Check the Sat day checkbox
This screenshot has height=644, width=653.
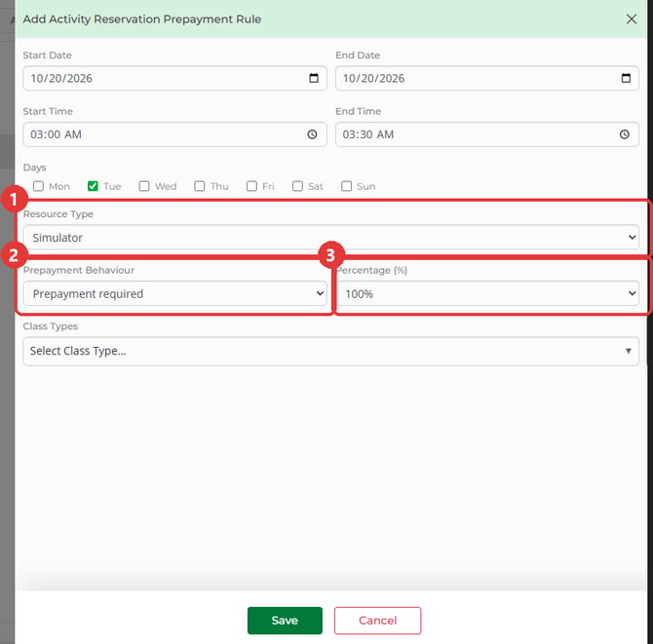pos(297,186)
